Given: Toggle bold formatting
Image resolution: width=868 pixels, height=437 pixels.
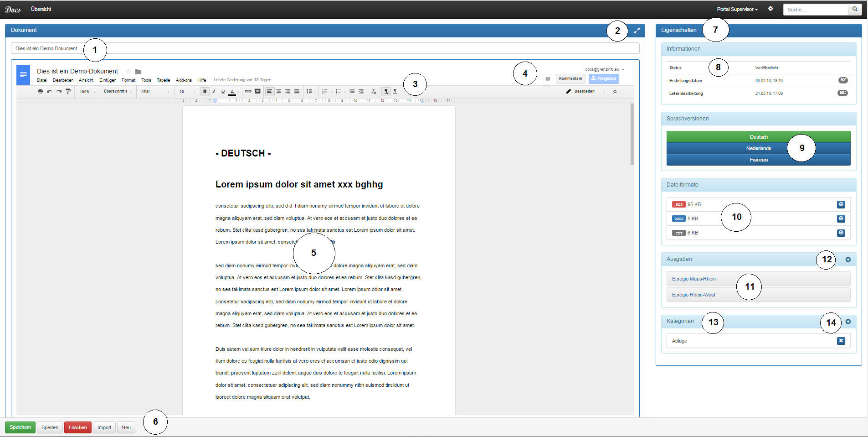Looking at the screenshot, I should tap(205, 92).
